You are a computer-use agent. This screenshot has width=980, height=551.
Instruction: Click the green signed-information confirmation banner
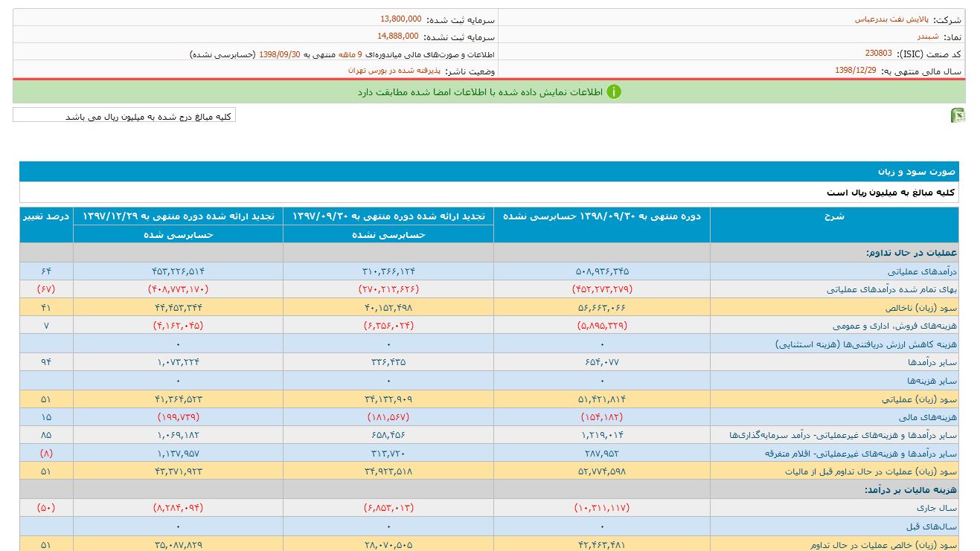tap(489, 91)
